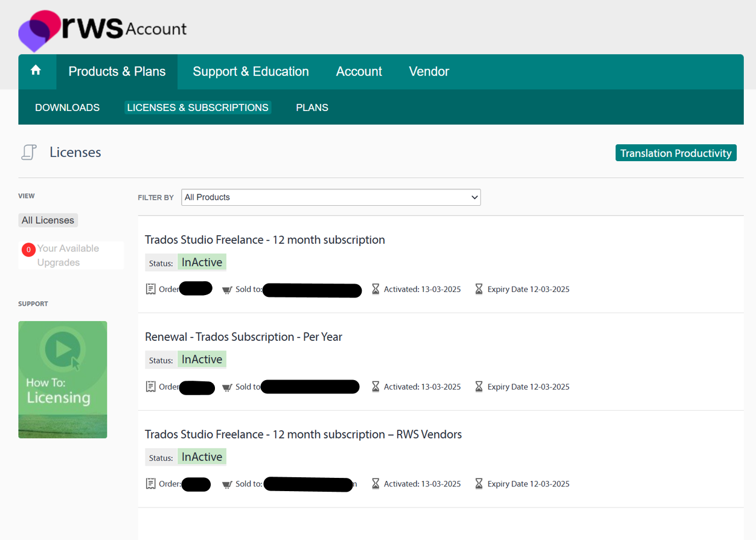Switch to the DOWNLOADS tab
The height and width of the screenshot is (540, 756).
67,107
